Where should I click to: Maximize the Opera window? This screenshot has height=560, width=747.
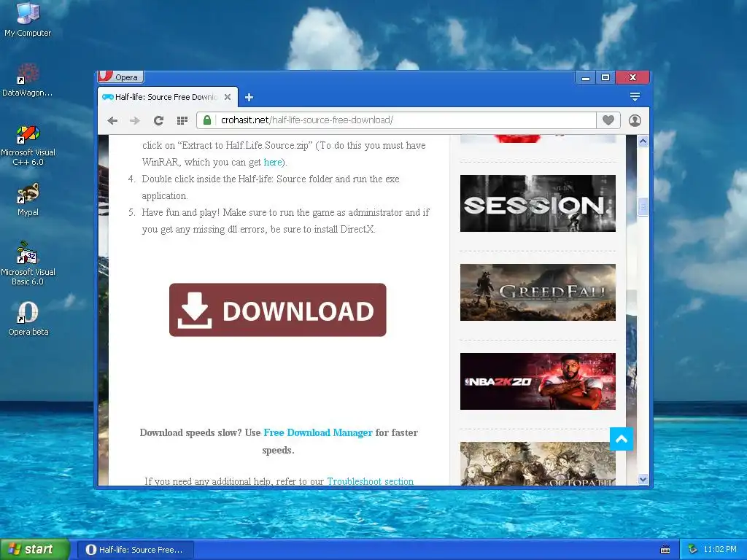click(605, 77)
